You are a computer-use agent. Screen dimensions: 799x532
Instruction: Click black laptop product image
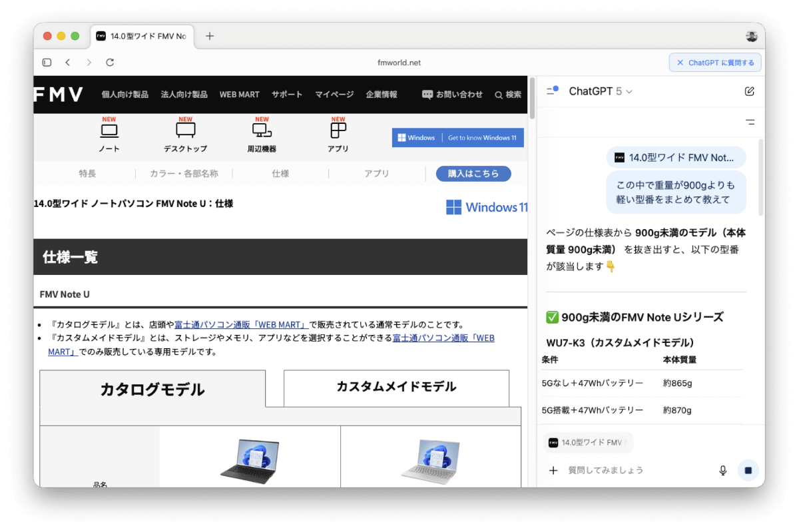pos(250,460)
